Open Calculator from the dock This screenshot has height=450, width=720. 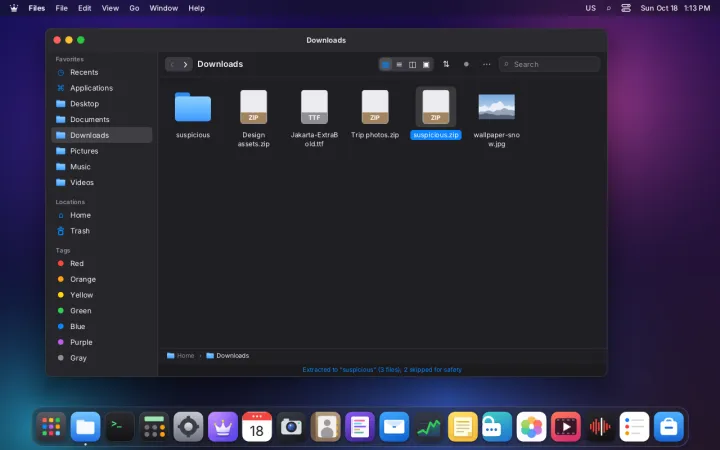point(154,427)
